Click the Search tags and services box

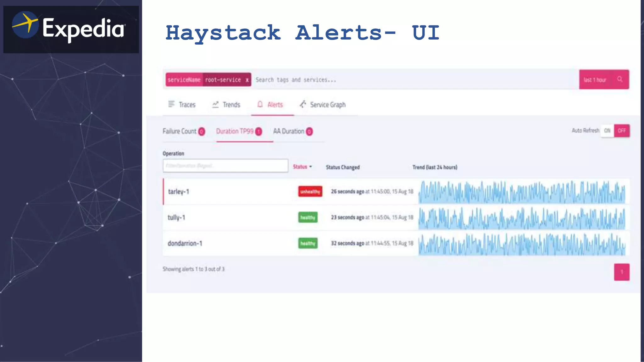409,80
